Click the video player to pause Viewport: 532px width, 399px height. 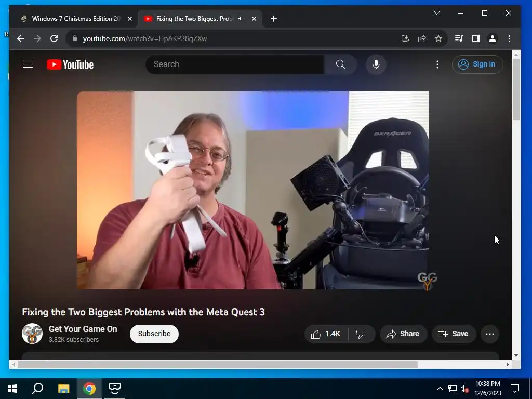coord(252,190)
